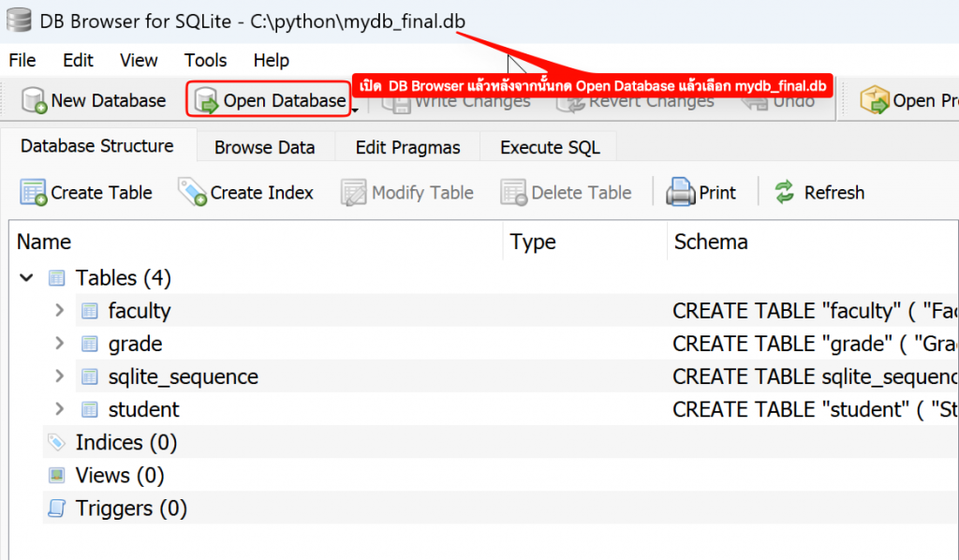Collapse the Tables (4) tree node
Viewport: 959px width, 560px height.
point(27,278)
